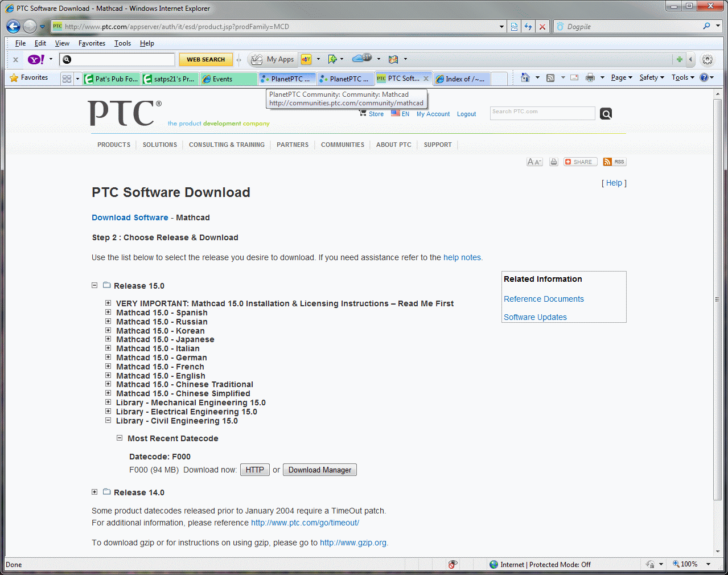Open Favorites star button

(28, 78)
